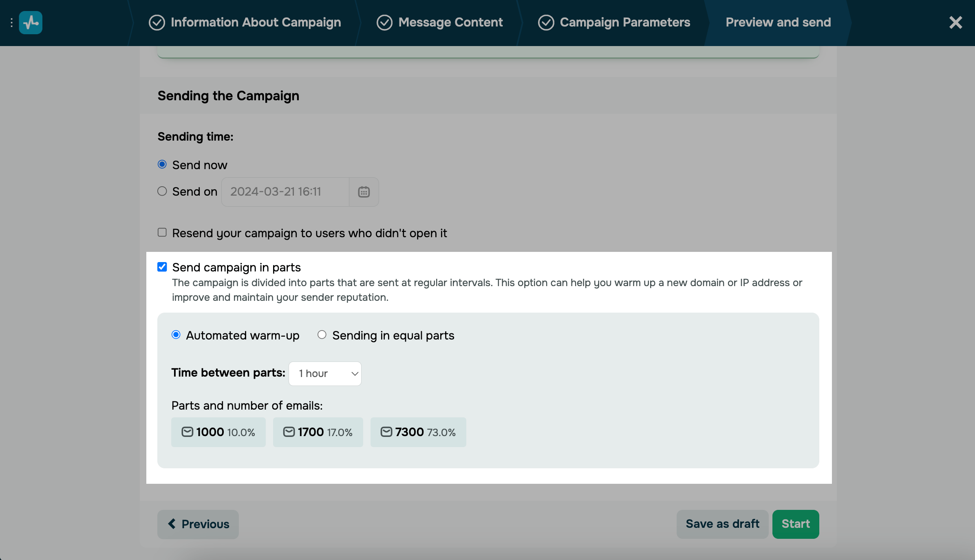Choose the Send on radio option

click(x=162, y=191)
